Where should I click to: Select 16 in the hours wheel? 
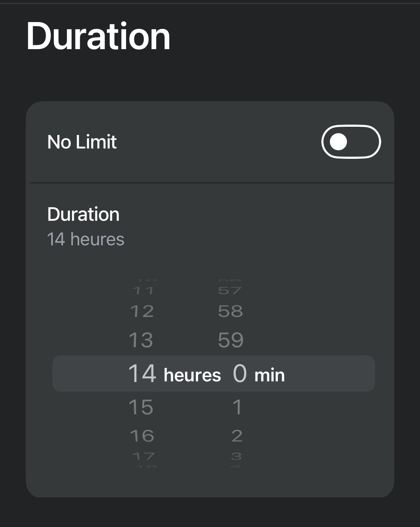[x=142, y=436]
